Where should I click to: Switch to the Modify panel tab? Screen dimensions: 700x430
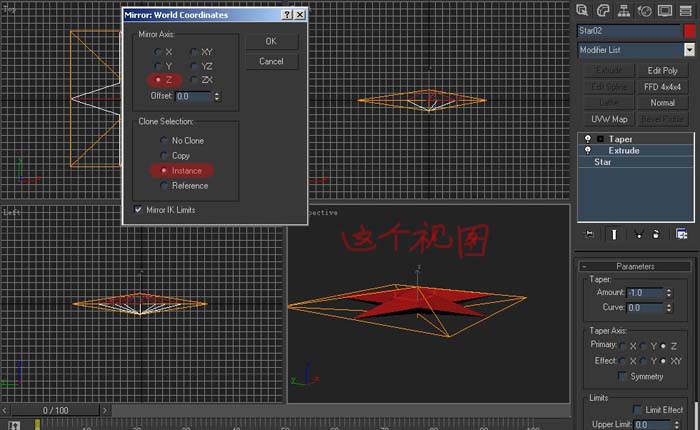coord(603,10)
